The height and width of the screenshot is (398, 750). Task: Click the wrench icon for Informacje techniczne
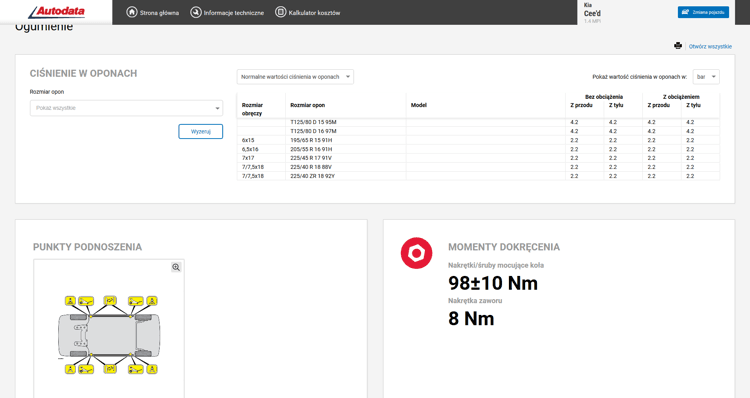point(196,12)
